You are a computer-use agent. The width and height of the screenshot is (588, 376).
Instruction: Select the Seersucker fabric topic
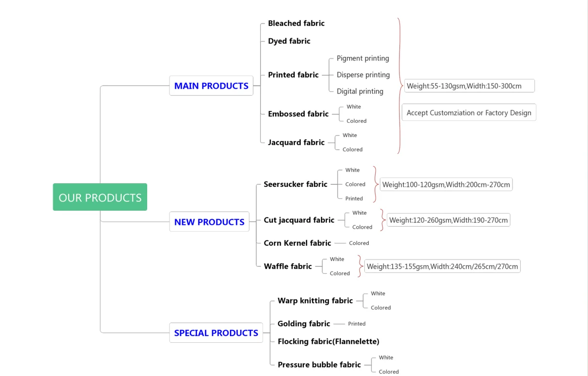coord(295,184)
